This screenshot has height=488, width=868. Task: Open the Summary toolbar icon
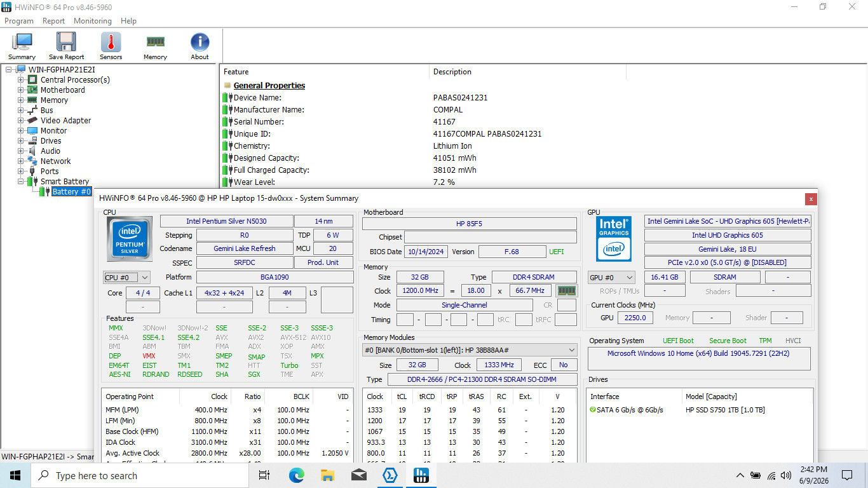point(22,46)
